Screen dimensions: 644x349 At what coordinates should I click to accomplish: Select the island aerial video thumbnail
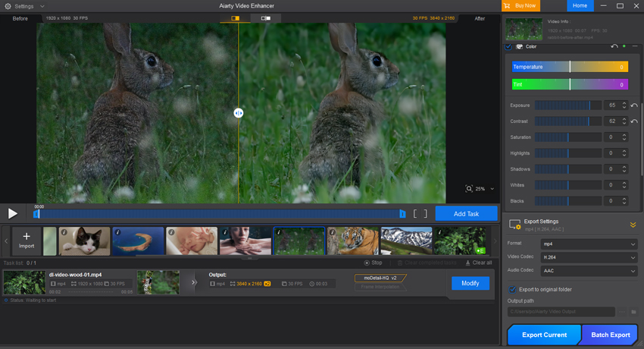pos(138,241)
